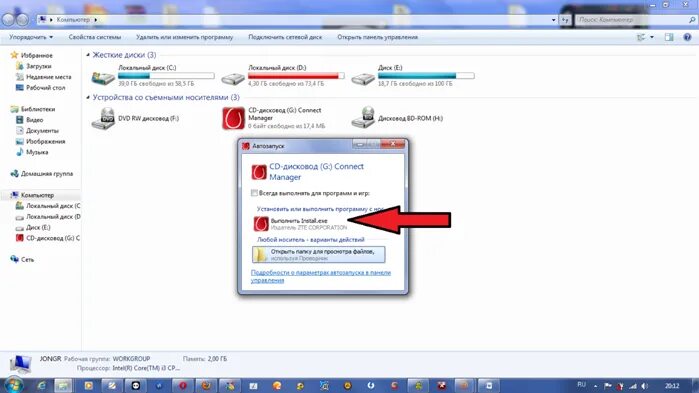Image resolution: width=699 pixels, height=393 pixels.
Task: Click Подключить сетевой диск
Action: click(x=285, y=37)
